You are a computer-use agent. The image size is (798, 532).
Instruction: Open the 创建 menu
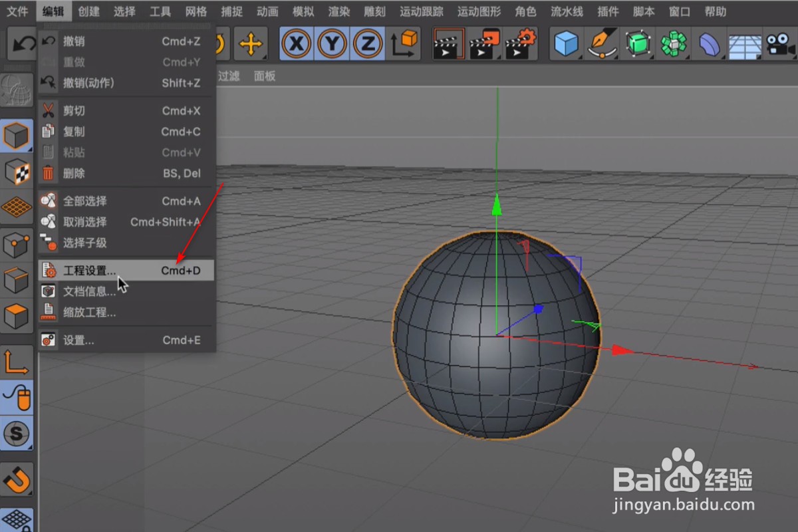pyautogui.click(x=88, y=11)
